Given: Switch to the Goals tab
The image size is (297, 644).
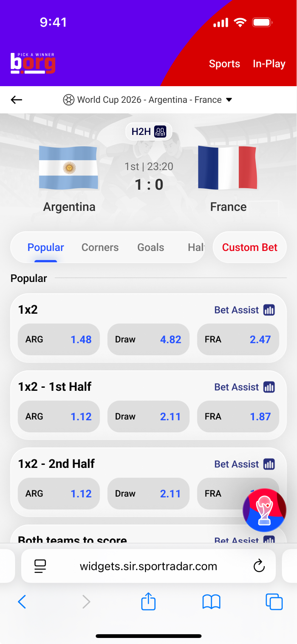Looking at the screenshot, I should tap(151, 247).
